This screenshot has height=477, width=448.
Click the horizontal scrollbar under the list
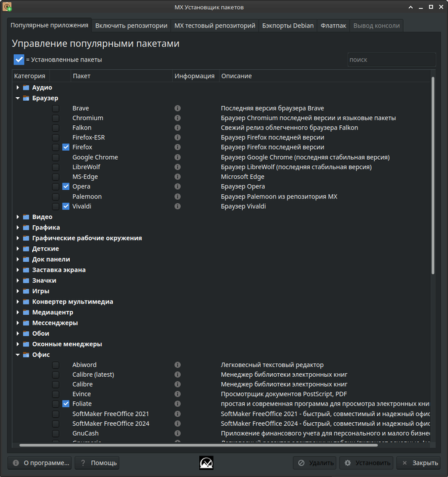coord(199,445)
